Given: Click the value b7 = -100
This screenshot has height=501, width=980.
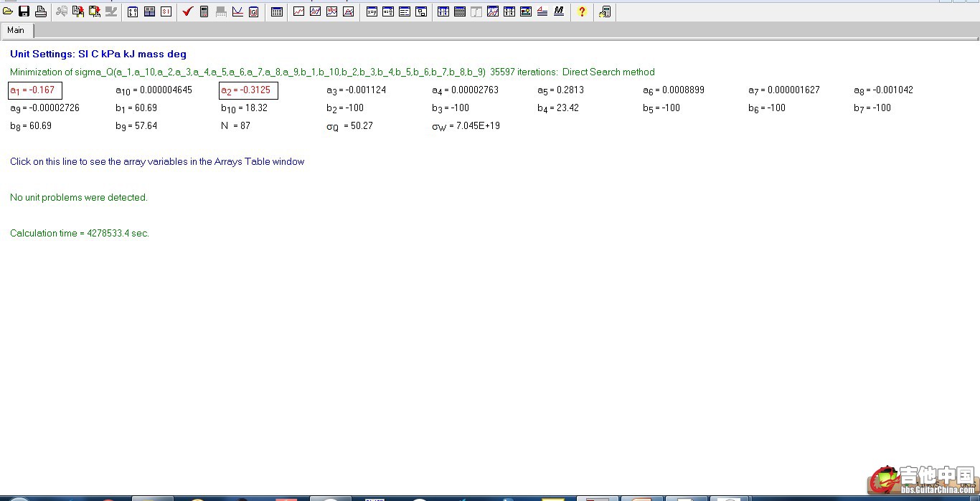Looking at the screenshot, I should coord(872,108).
